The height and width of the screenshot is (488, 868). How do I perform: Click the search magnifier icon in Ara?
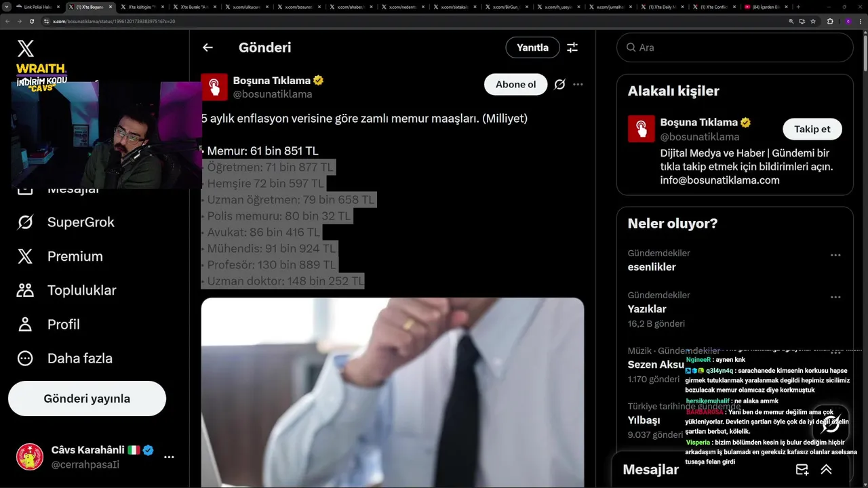631,47
